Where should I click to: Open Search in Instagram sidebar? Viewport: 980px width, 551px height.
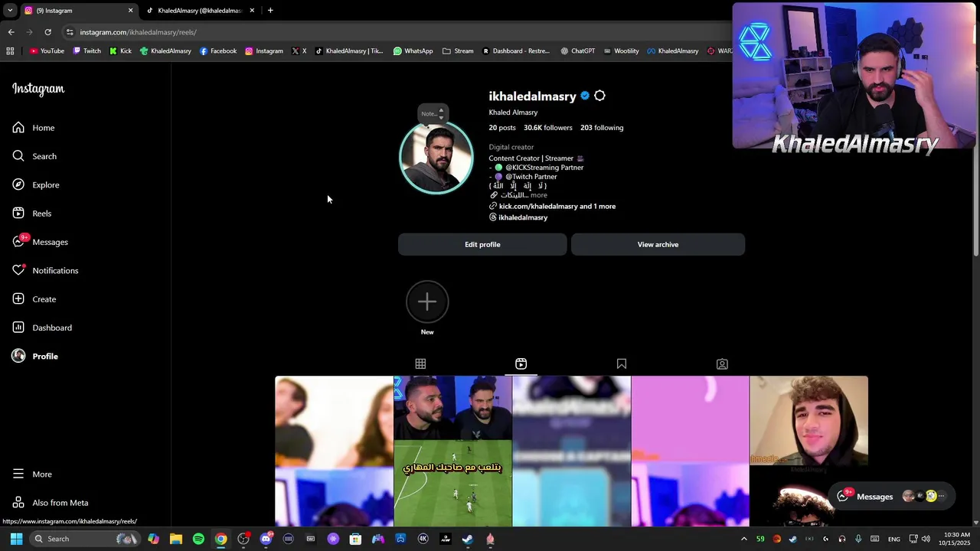click(34, 156)
